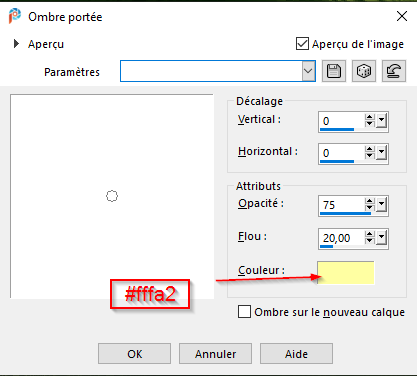Decrease Flou value with down arrow
Screen dimensions: 417x376
[369, 241]
